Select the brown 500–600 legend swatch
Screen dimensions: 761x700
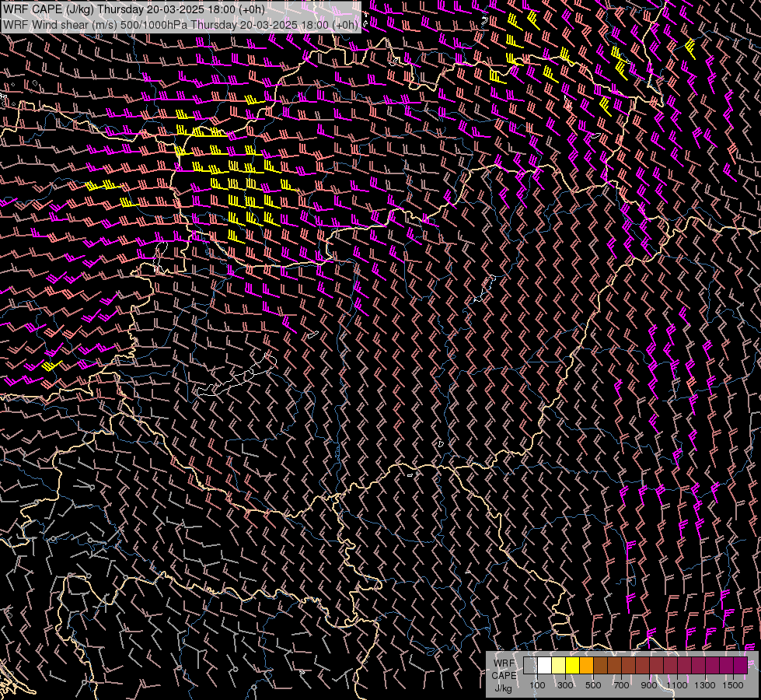coord(600,665)
